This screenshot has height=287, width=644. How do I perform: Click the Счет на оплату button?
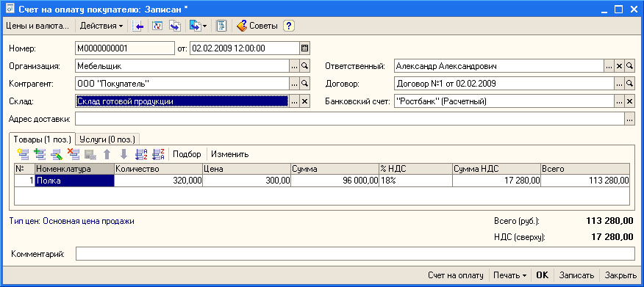(x=456, y=275)
